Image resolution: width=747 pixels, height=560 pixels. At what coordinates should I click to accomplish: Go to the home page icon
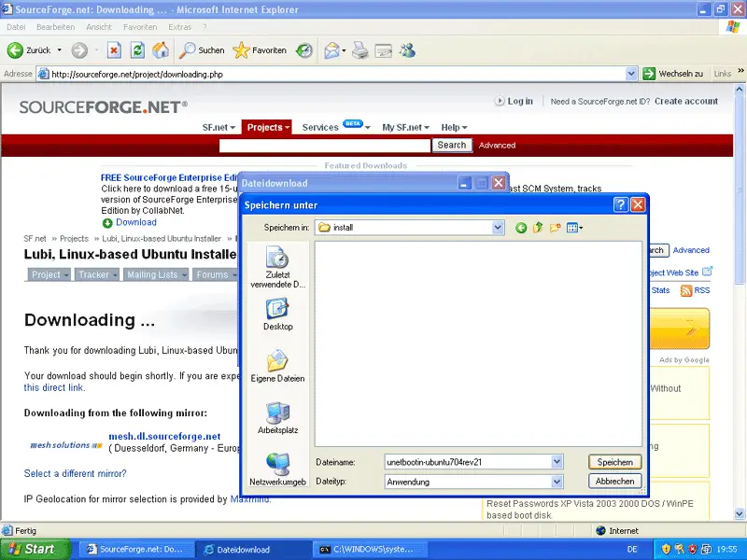point(161,50)
